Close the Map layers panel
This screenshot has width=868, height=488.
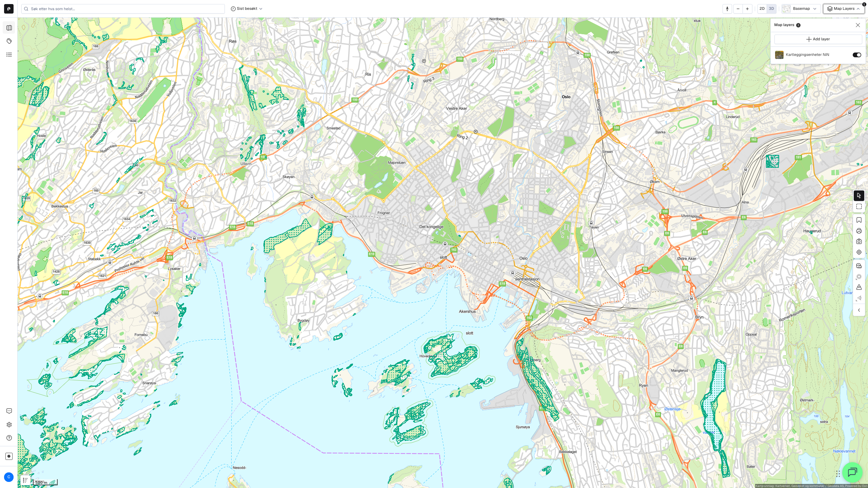pos(858,25)
